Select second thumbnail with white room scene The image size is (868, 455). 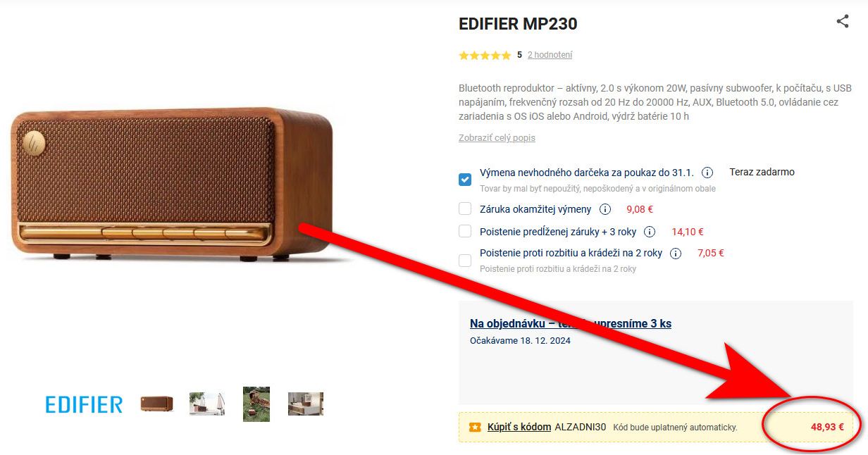point(207,404)
